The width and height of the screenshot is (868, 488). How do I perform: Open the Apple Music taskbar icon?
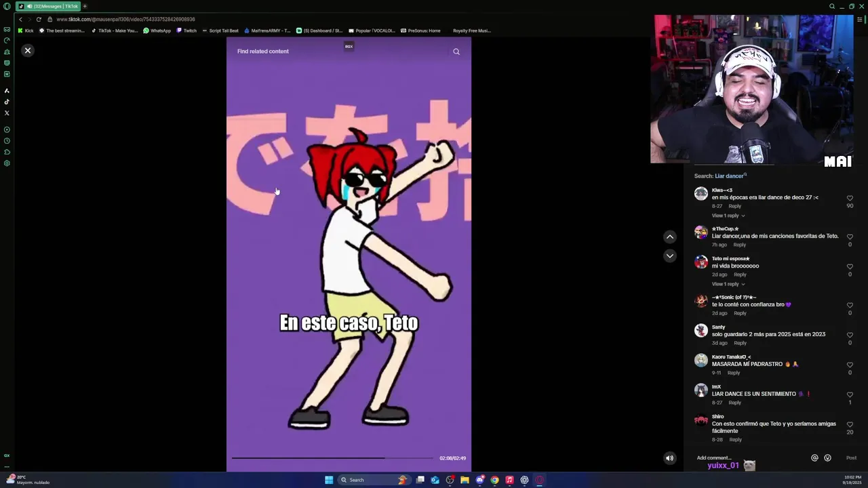tap(509, 480)
